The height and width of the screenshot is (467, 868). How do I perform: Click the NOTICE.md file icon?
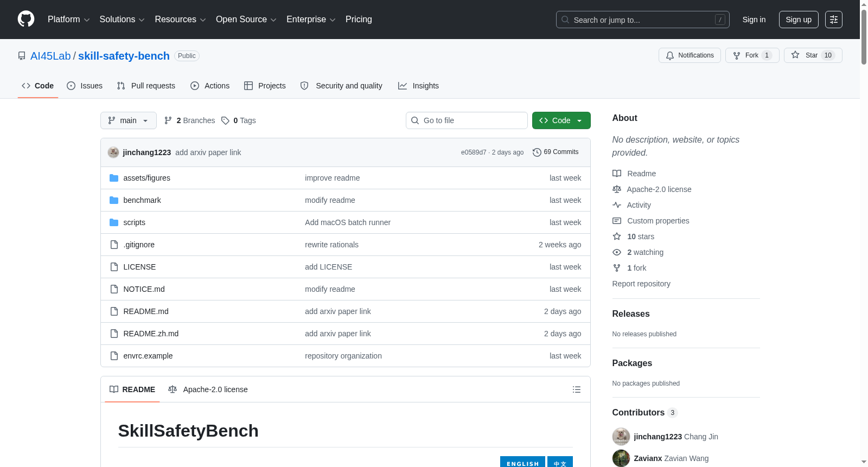coord(114,289)
